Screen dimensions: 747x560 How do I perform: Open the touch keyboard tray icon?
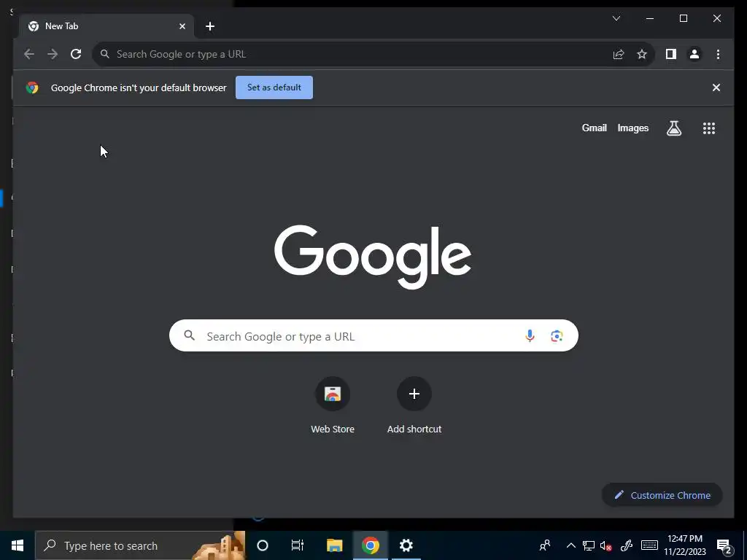649,545
